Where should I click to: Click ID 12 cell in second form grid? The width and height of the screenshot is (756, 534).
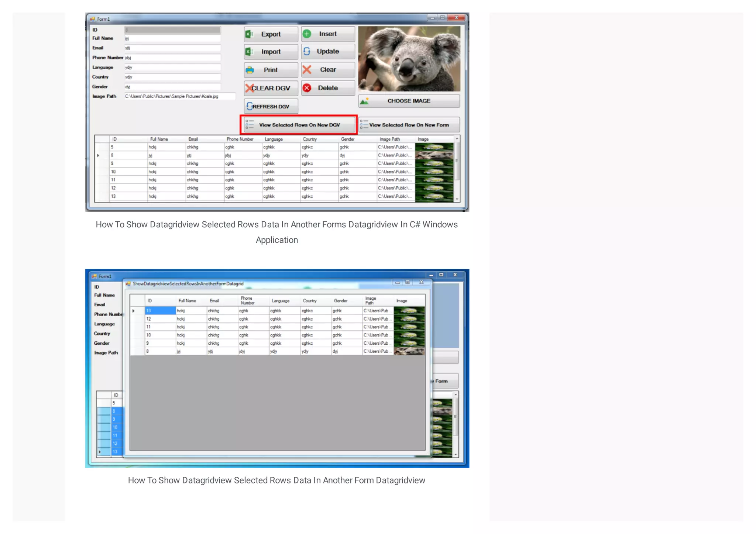(160, 319)
